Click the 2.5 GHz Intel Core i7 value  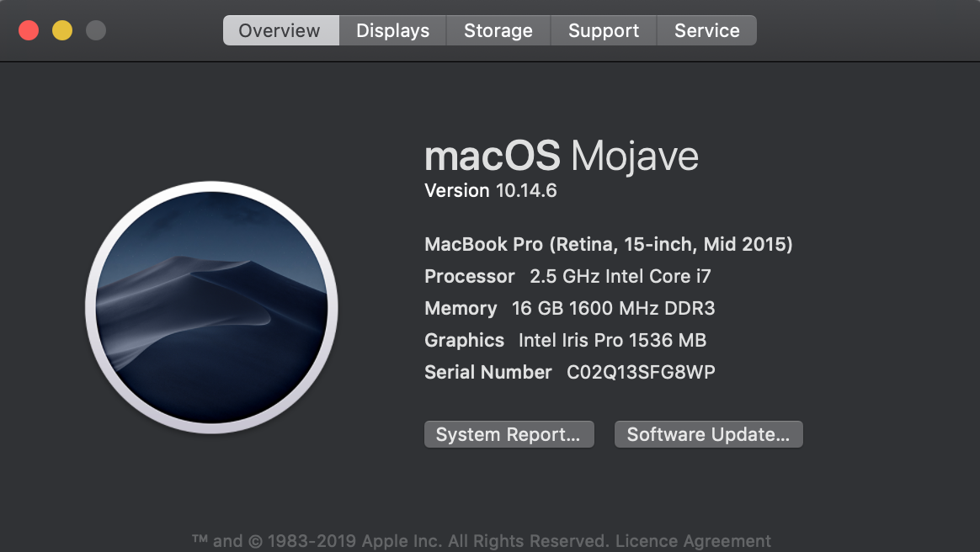pos(620,276)
